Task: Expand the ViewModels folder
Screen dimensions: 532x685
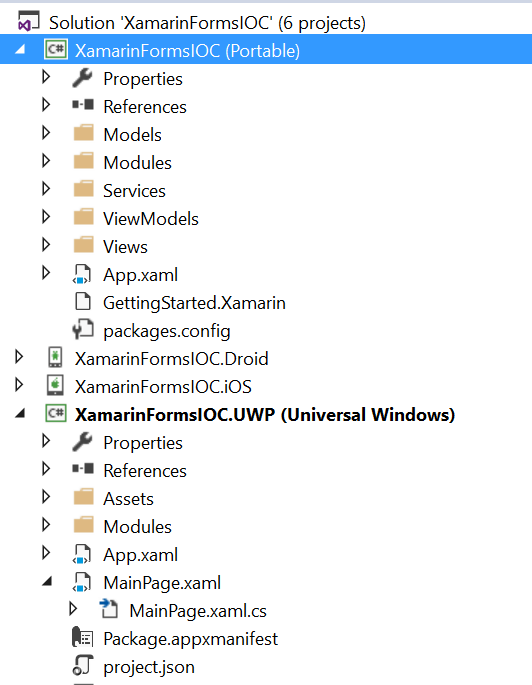Action: (46, 217)
